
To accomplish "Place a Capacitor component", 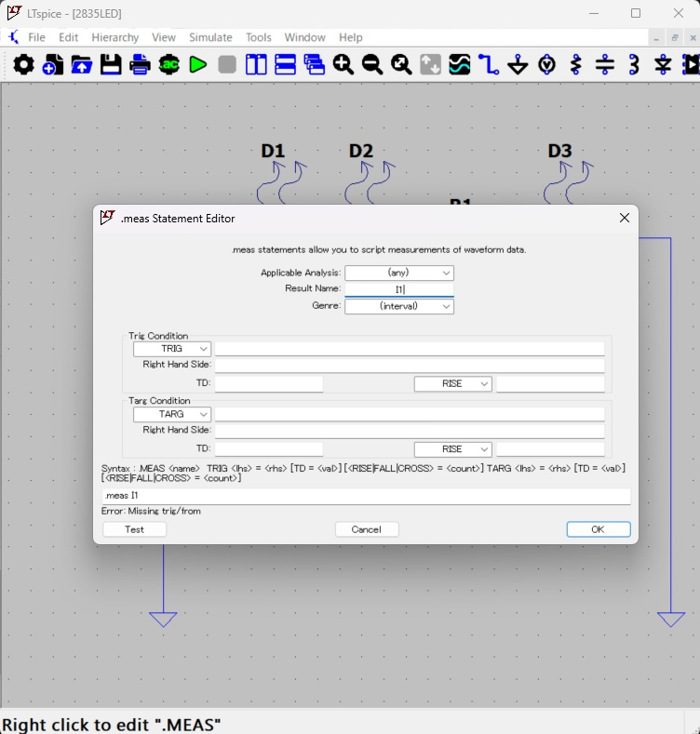I will [605, 64].
